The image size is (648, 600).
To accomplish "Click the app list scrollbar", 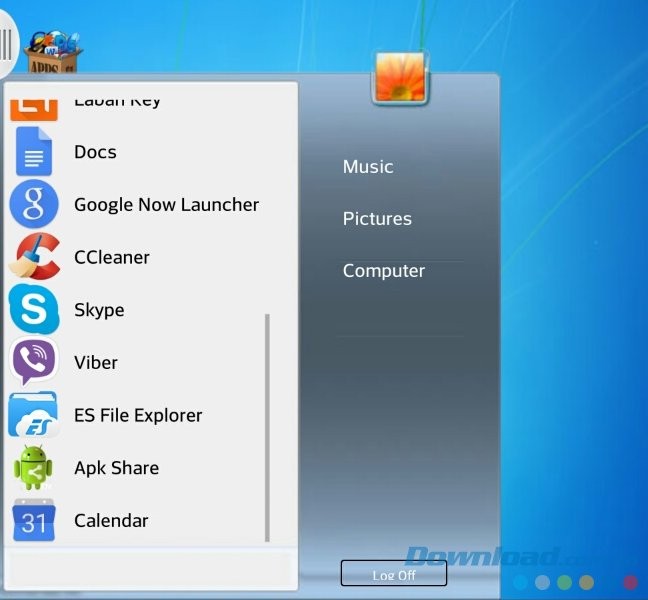I will click(267, 427).
